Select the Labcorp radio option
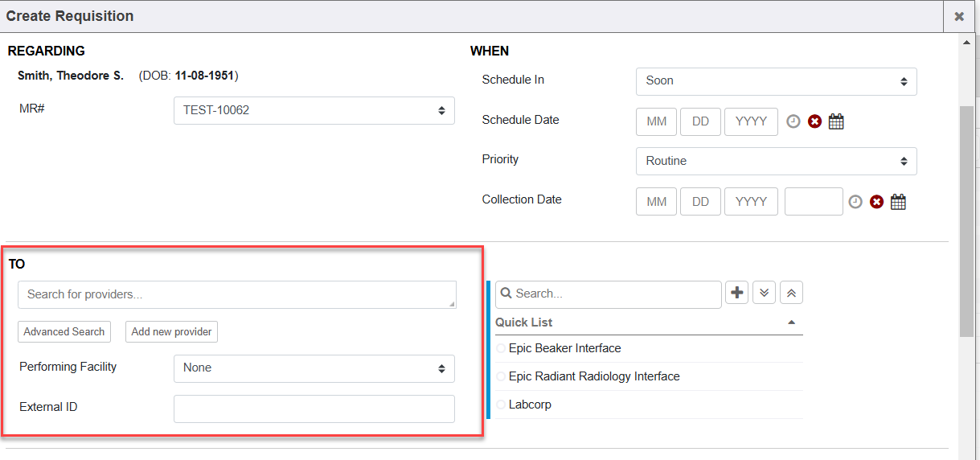 [502, 405]
